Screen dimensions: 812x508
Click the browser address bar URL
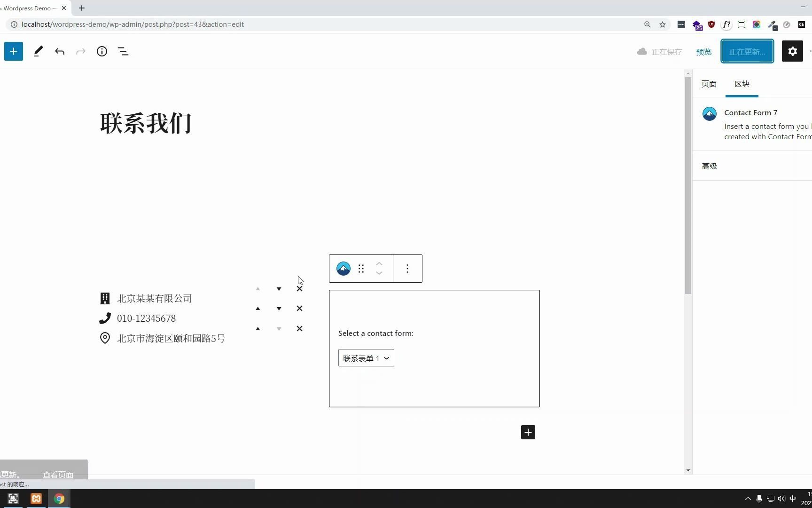click(x=133, y=24)
